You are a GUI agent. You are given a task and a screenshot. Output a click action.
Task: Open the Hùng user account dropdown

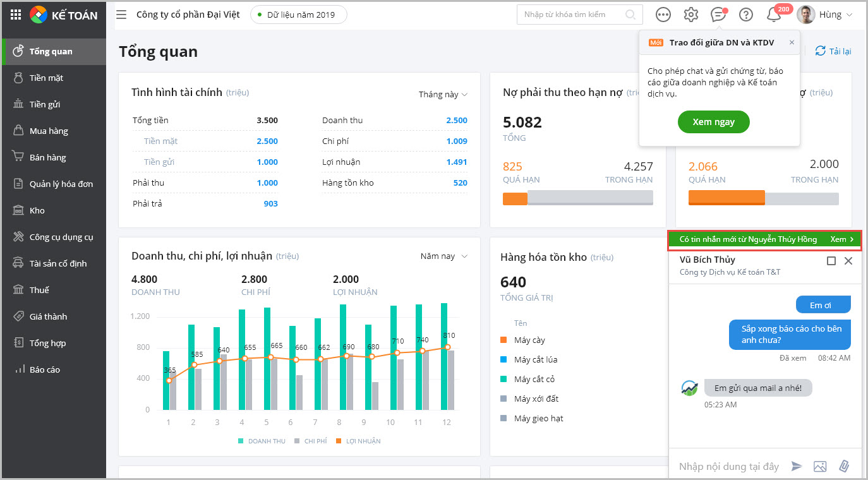[825, 15]
